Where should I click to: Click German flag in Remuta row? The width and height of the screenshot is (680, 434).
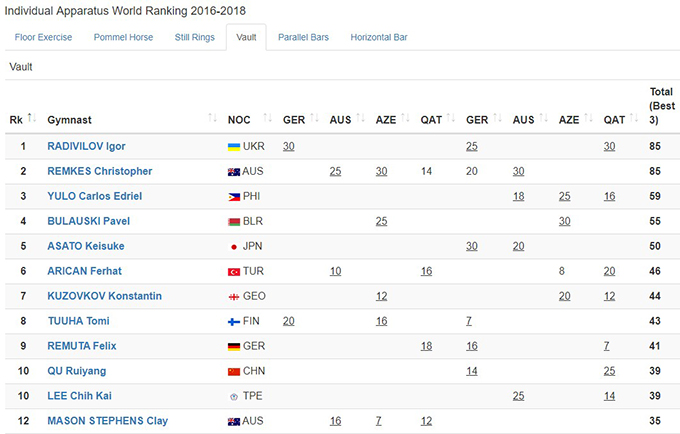pyautogui.click(x=234, y=346)
